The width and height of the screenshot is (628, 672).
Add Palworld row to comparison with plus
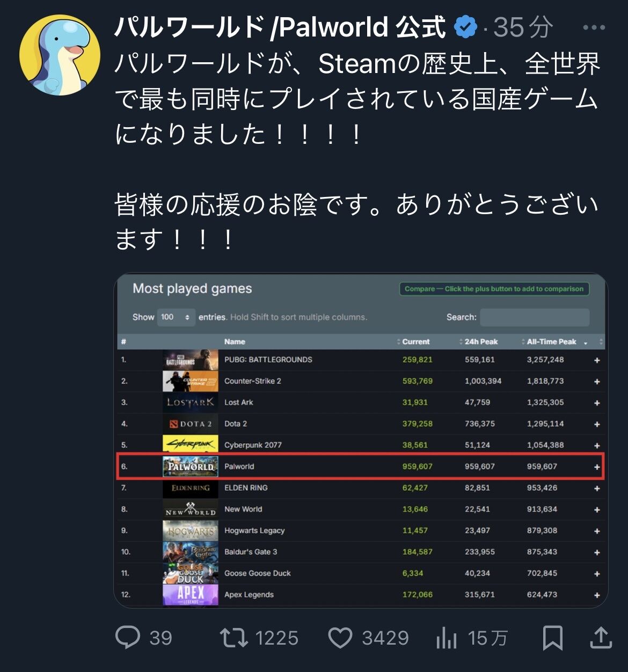click(597, 467)
